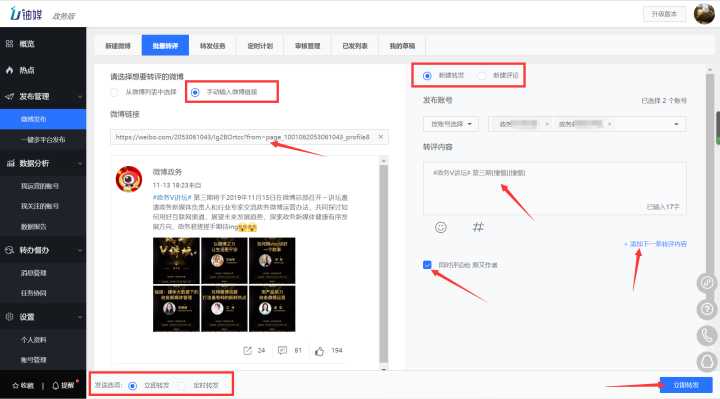This screenshot has height=399, width=720.
Task: Select 立即转发 send option radio
Action: (x=132, y=386)
